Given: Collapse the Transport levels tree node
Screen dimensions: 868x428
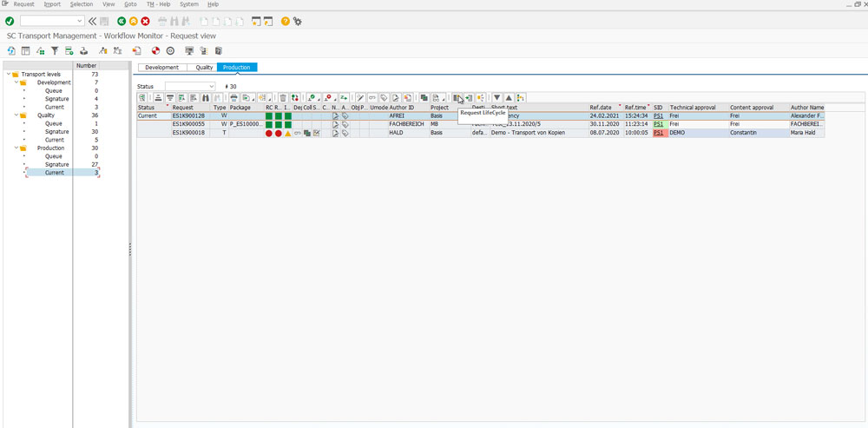Looking at the screenshot, I should point(9,74).
